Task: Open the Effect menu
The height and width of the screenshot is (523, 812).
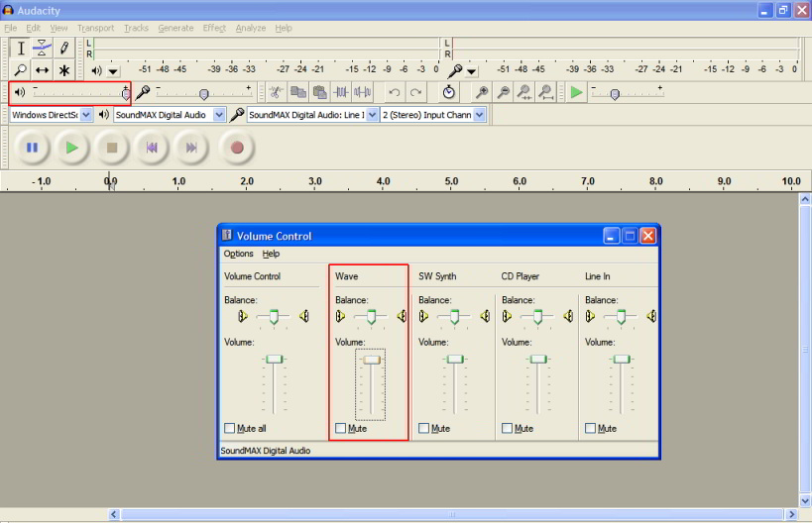Action: click(214, 28)
